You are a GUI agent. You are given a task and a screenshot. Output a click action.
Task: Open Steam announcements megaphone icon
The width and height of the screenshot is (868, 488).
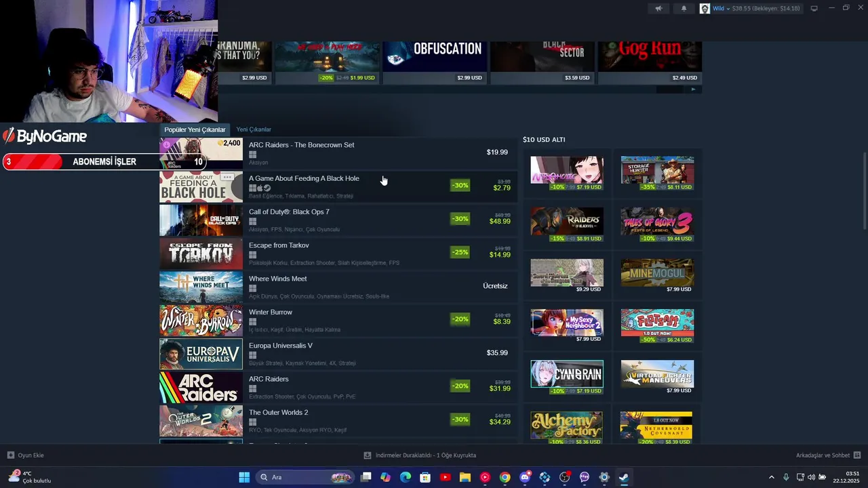pyautogui.click(x=658, y=8)
